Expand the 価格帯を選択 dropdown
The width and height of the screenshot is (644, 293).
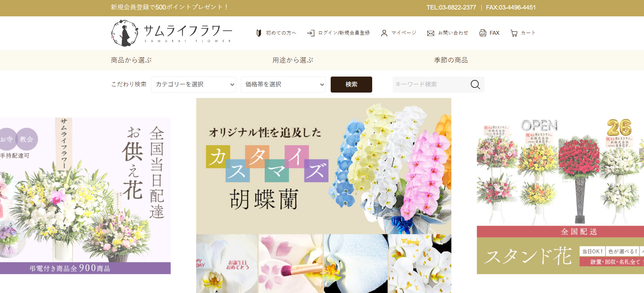click(x=283, y=84)
